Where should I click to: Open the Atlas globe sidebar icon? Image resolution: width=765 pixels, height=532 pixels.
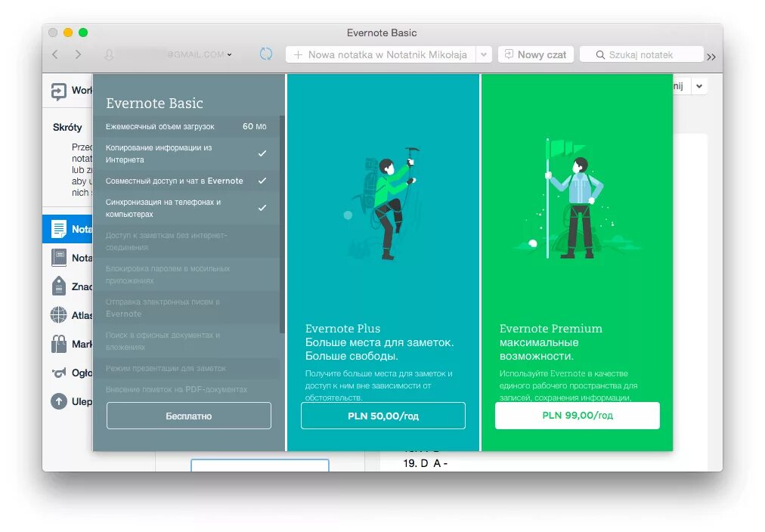click(x=58, y=315)
